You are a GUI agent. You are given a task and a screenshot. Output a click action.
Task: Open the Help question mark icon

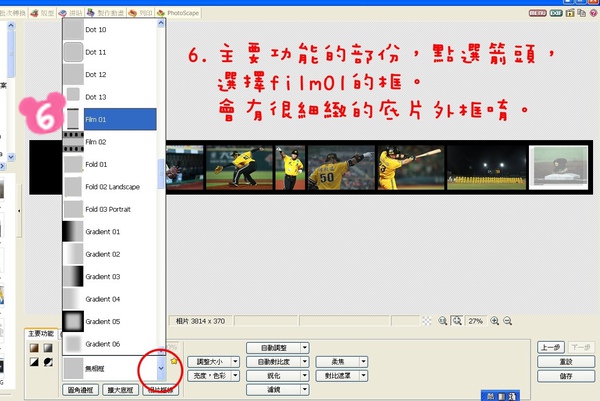pyautogui.click(x=594, y=13)
